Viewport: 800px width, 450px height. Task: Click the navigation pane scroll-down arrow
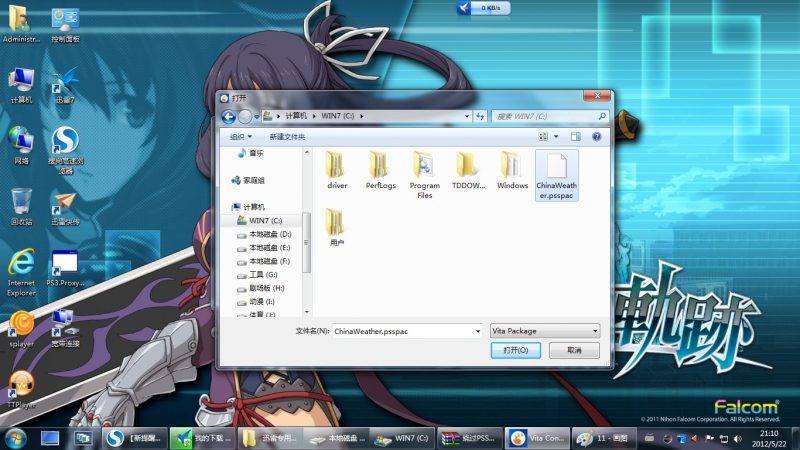[307, 312]
